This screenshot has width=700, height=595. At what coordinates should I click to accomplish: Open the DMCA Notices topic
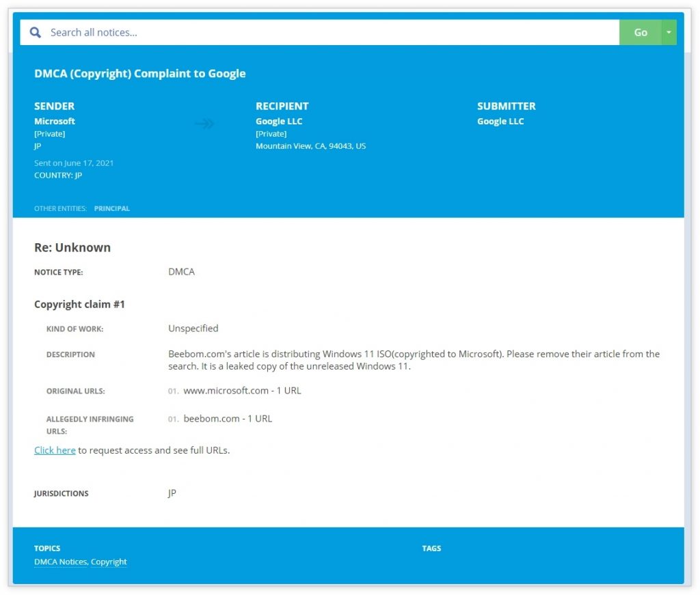point(60,562)
